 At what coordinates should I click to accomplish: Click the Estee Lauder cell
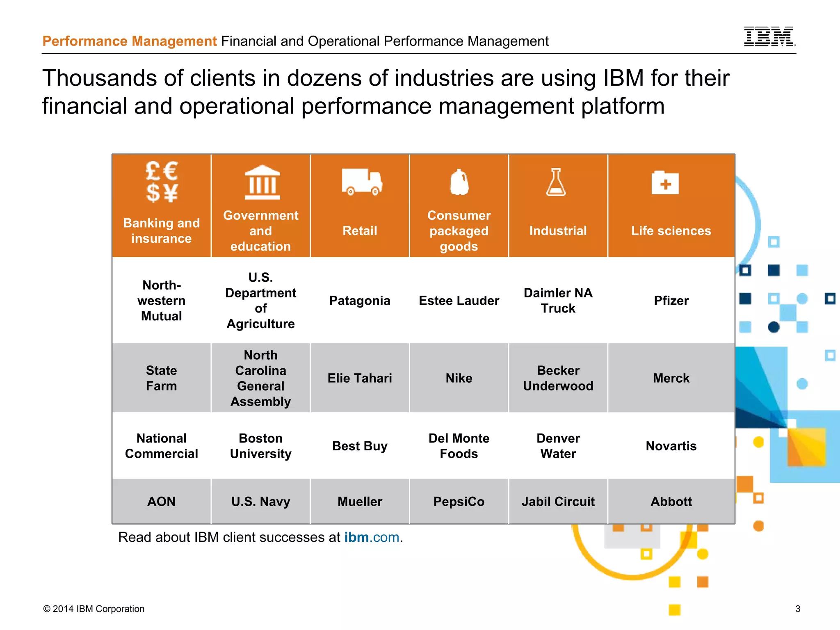click(459, 300)
